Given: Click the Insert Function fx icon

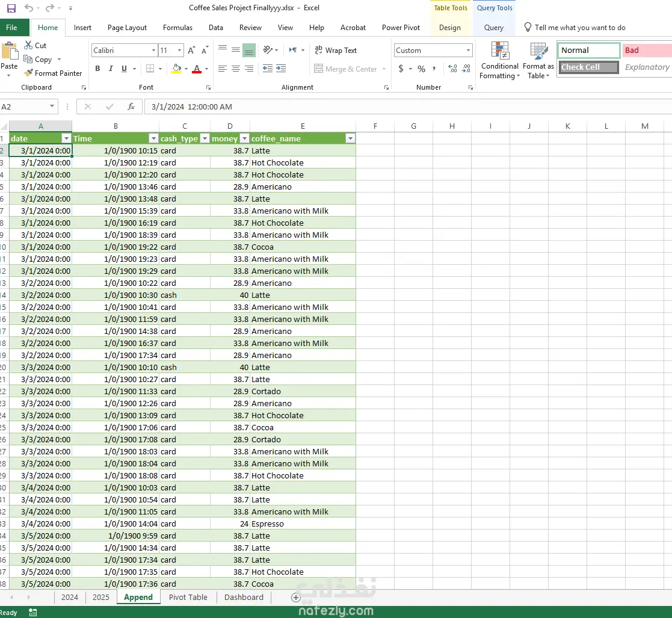Looking at the screenshot, I should click(x=131, y=107).
